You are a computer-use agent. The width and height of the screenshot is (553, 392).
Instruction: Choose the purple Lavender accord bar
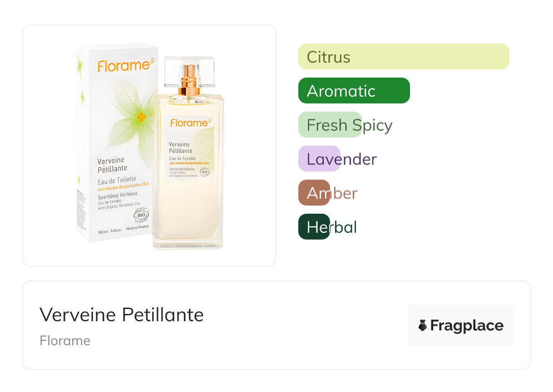pos(319,159)
